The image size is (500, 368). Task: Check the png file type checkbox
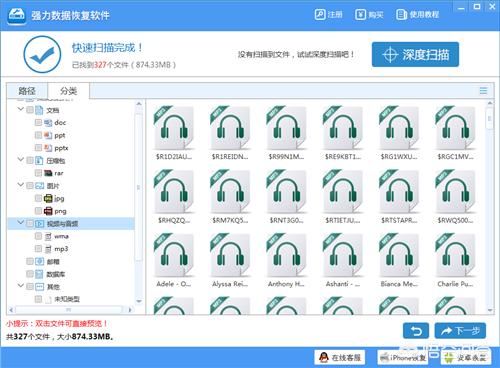coord(38,211)
